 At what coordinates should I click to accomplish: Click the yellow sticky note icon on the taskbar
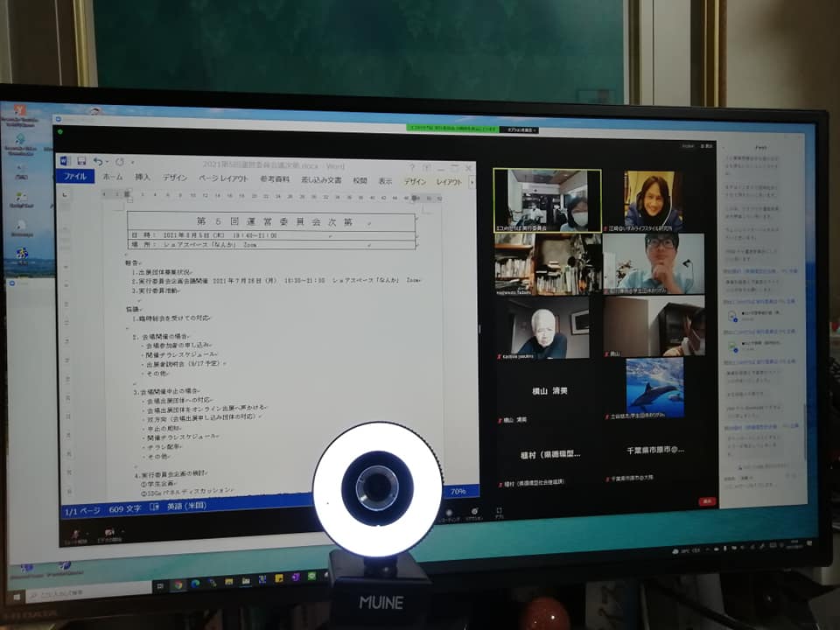(279, 578)
